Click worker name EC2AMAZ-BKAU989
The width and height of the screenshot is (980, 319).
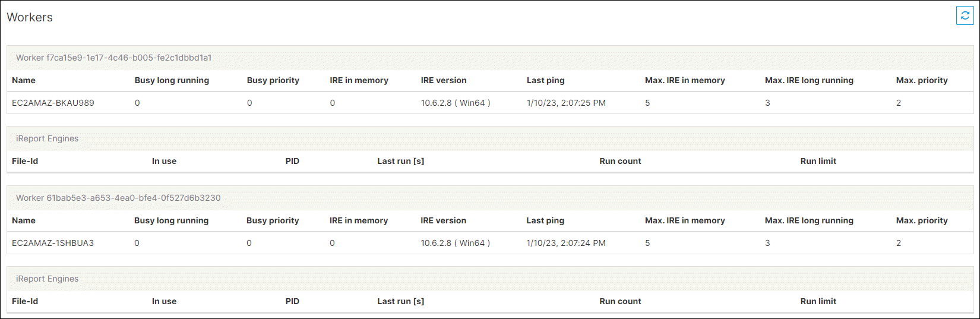[53, 103]
